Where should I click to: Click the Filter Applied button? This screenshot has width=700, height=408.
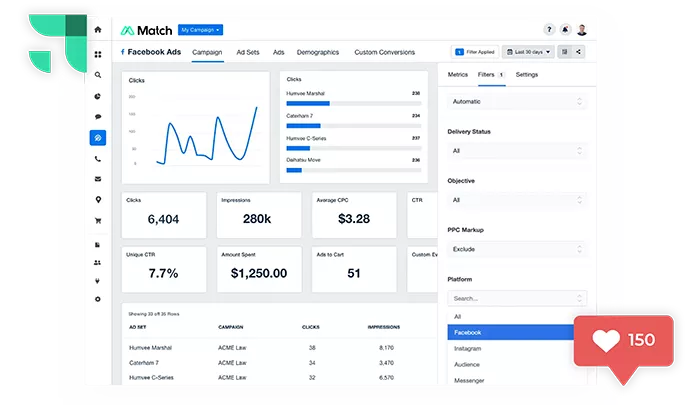(x=474, y=52)
